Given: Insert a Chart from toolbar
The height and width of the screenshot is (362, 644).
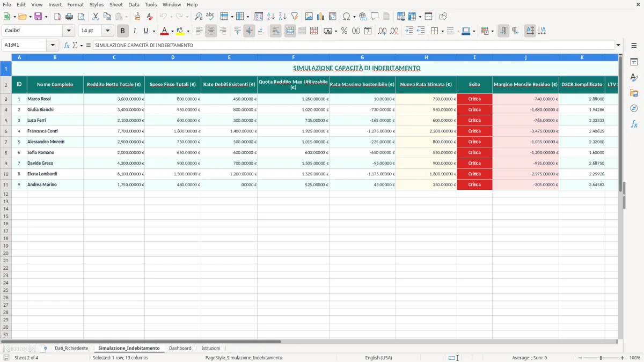Looking at the screenshot, I should tap(321, 17).
